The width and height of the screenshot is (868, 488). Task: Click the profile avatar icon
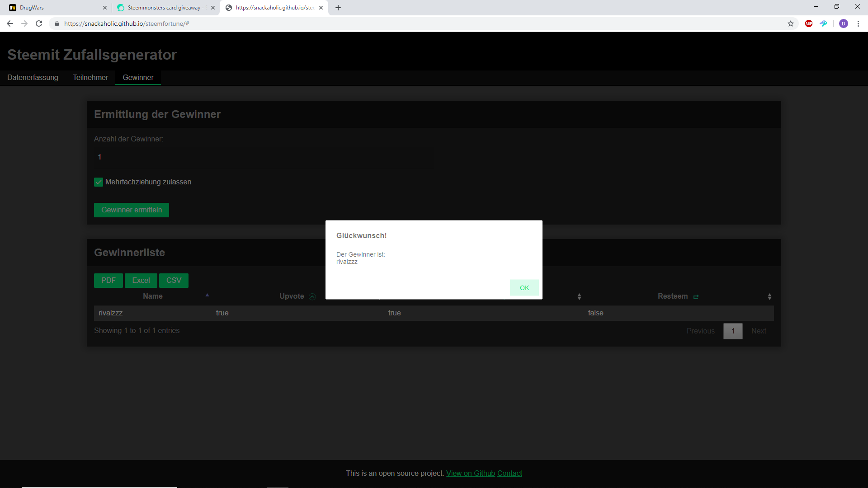pyautogui.click(x=843, y=23)
